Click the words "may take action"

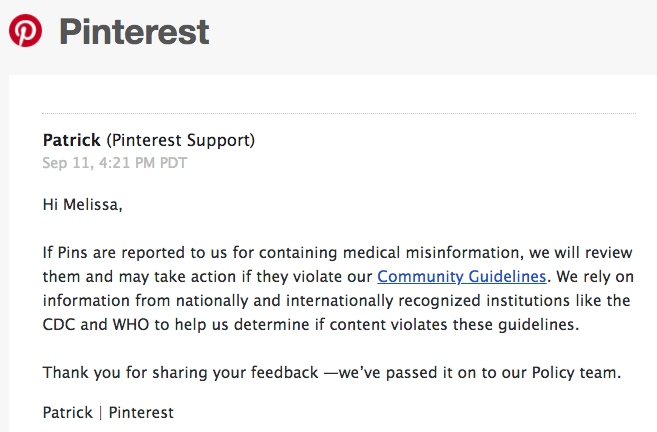coord(133,275)
